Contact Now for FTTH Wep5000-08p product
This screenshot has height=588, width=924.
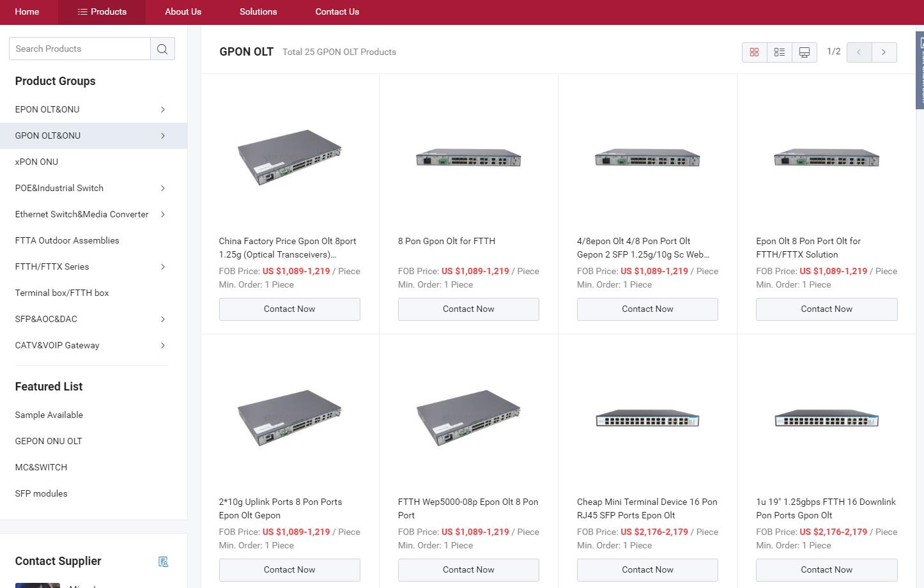tap(468, 569)
